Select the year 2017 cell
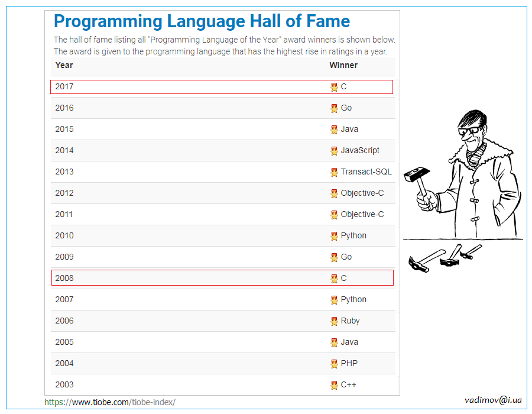Image resolution: width=532 pixels, height=414 pixels. click(64, 86)
